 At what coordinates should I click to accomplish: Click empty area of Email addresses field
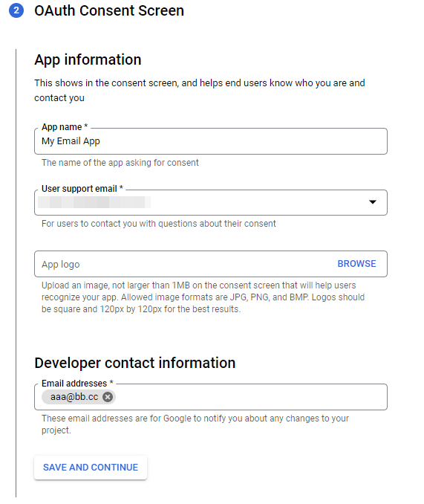click(250, 397)
